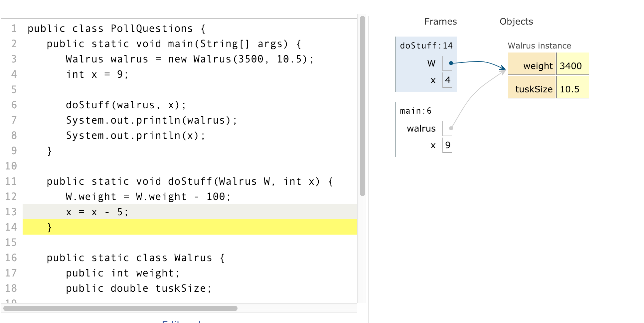Select line number 3 in the code editor
This screenshot has height=323, width=644.
[13, 59]
